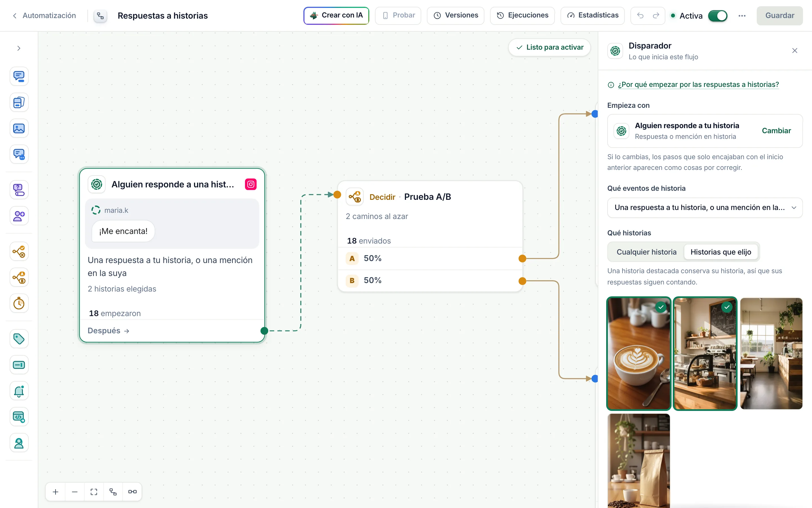
Task: Add the wait timer step from sidebar
Action: (x=19, y=303)
